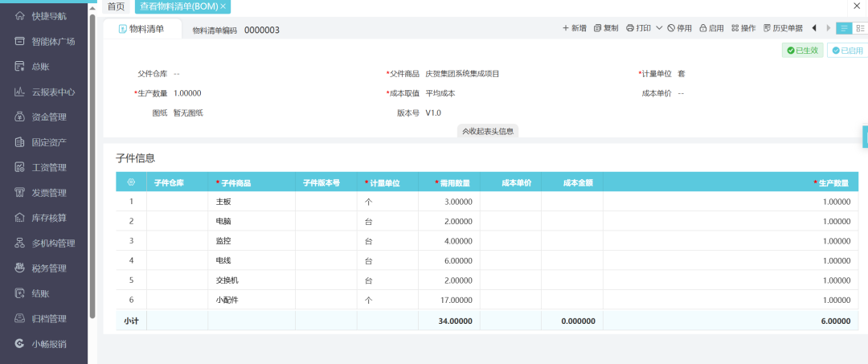Click quantity 17.00000 cell

(x=449, y=300)
